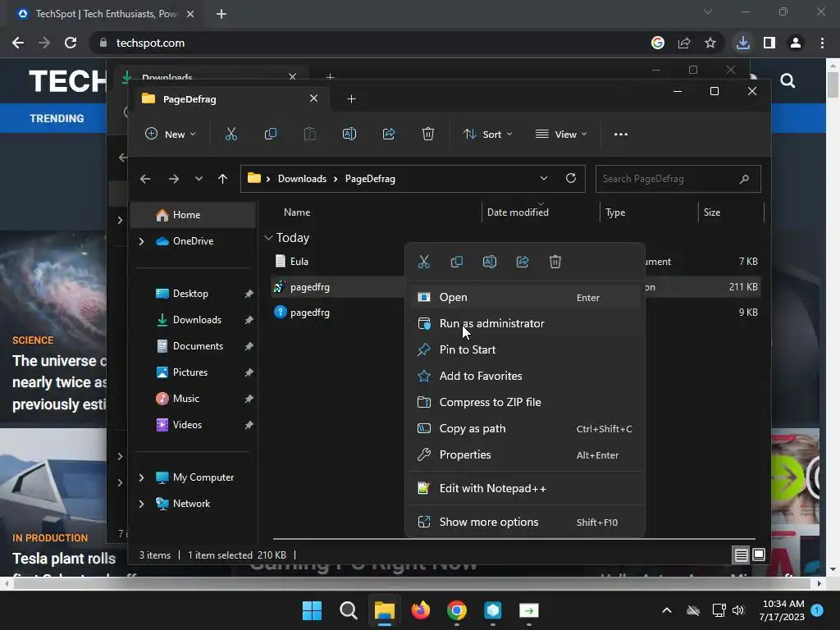Show hidden system tray icons
This screenshot has height=630, width=840.
[x=667, y=610]
